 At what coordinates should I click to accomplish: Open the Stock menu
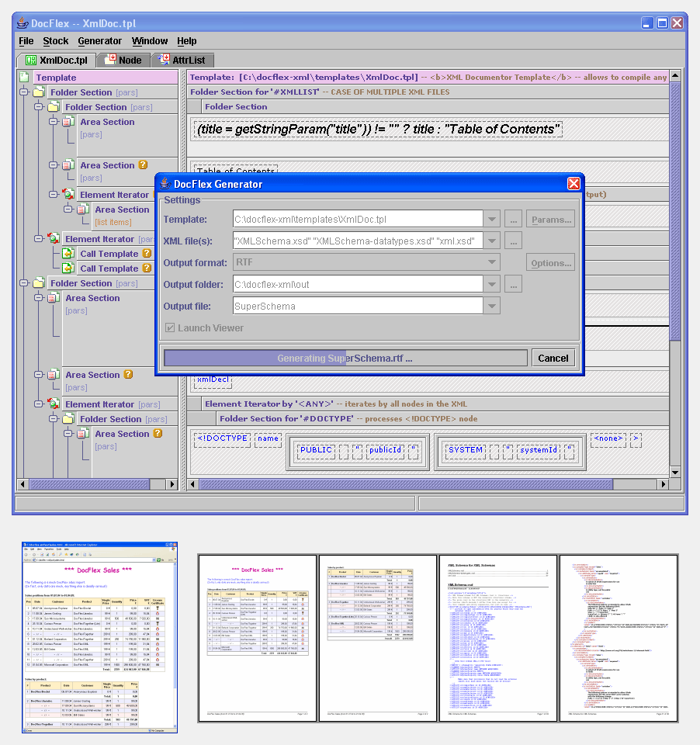tap(56, 41)
